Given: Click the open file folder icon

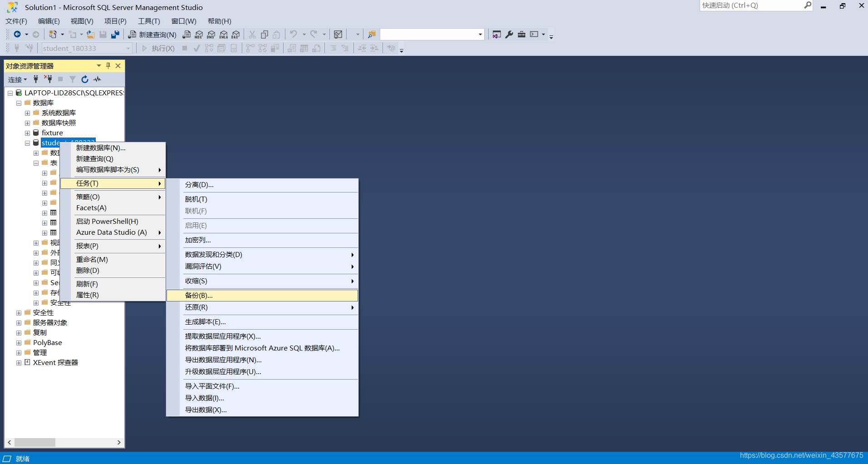Looking at the screenshot, I should (91, 35).
